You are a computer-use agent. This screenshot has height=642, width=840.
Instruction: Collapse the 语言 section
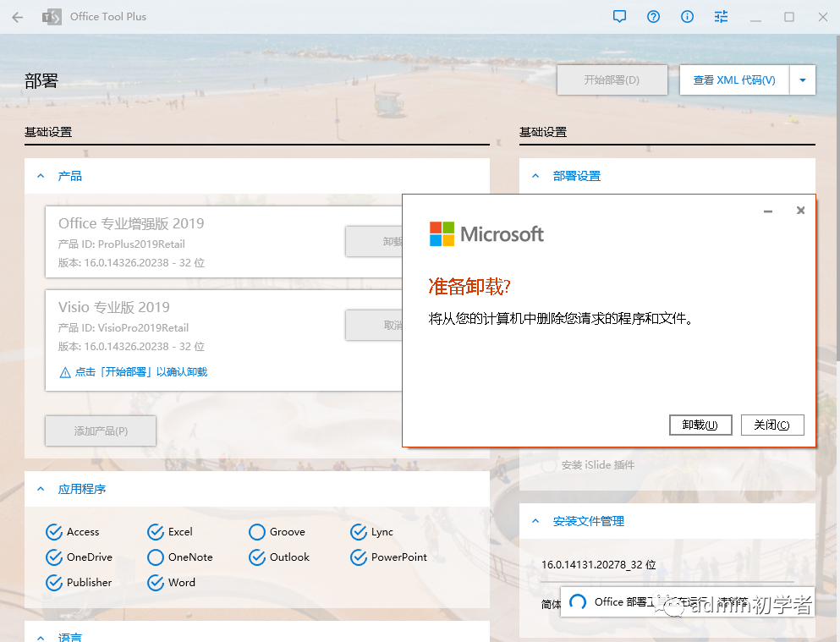[41, 637]
